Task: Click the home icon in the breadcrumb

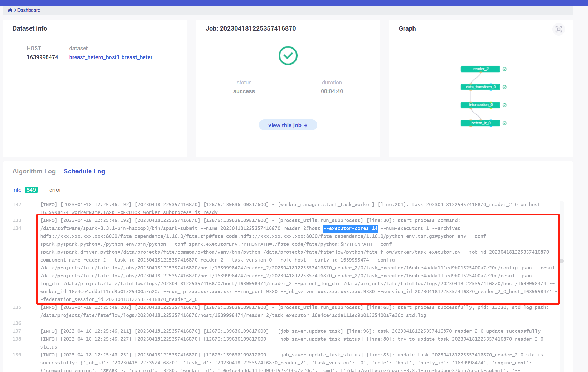Action: click(x=10, y=10)
